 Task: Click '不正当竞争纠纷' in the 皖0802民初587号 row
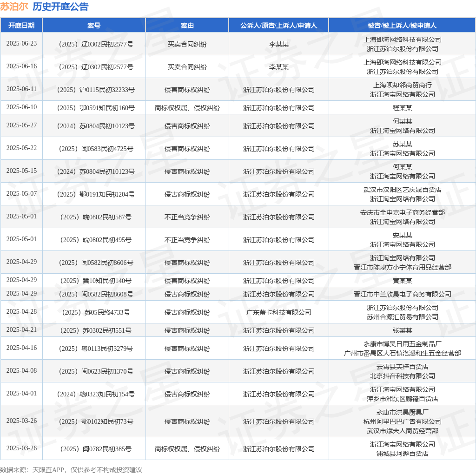pos(187,217)
